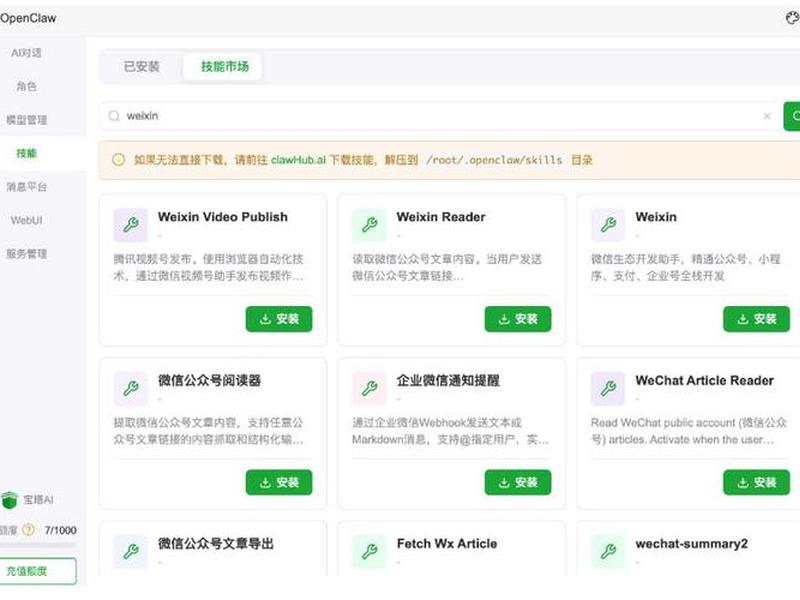The image size is (800, 600).
Task: Click the WeChat Article Reader wrench icon
Action: click(x=608, y=388)
